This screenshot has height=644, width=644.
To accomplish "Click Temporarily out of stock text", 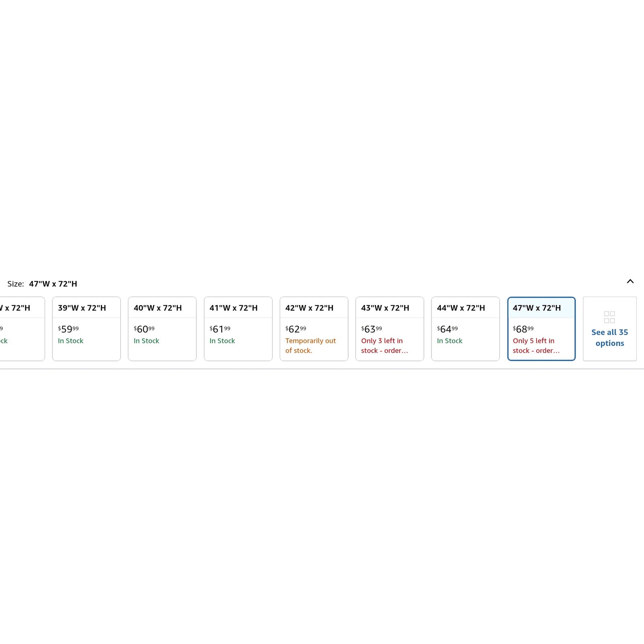I will 310,345.
